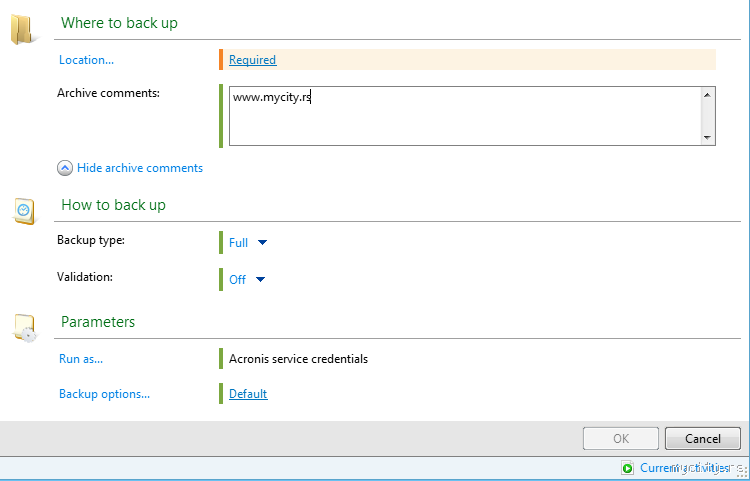Open the Current activities text link
Screen dimensions: 750x481
(685, 468)
